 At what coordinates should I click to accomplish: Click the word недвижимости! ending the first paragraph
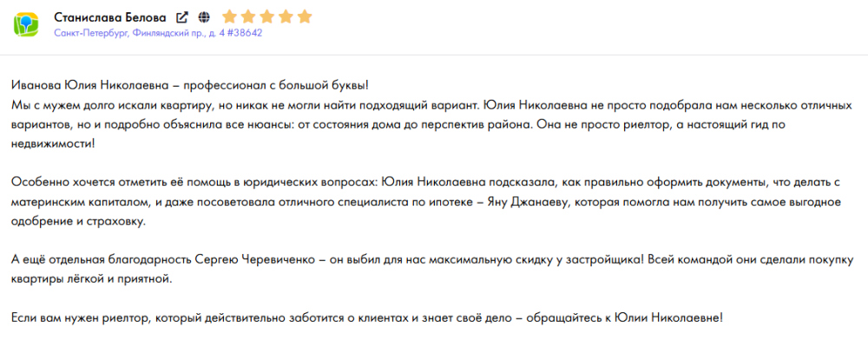pos(53,144)
